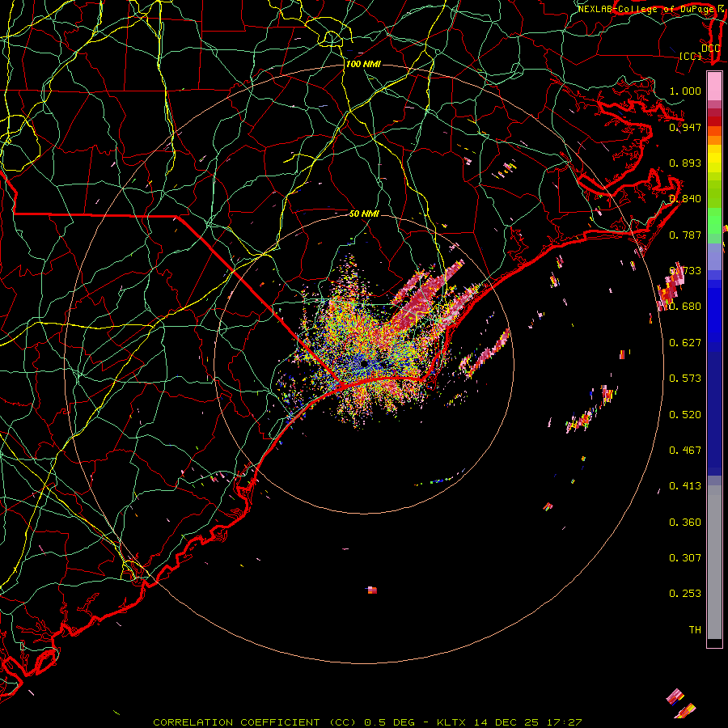
Task: Select the 0.787 scale value
Action: click(x=685, y=235)
